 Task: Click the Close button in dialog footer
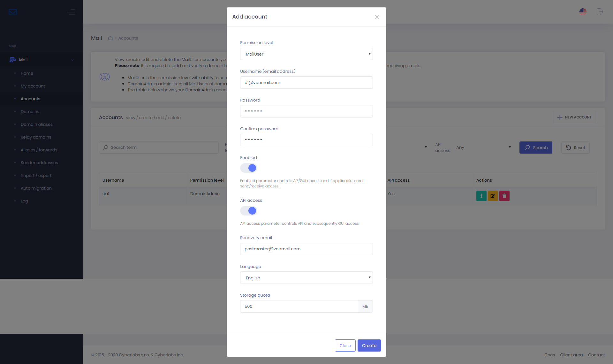click(x=345, y=345)
